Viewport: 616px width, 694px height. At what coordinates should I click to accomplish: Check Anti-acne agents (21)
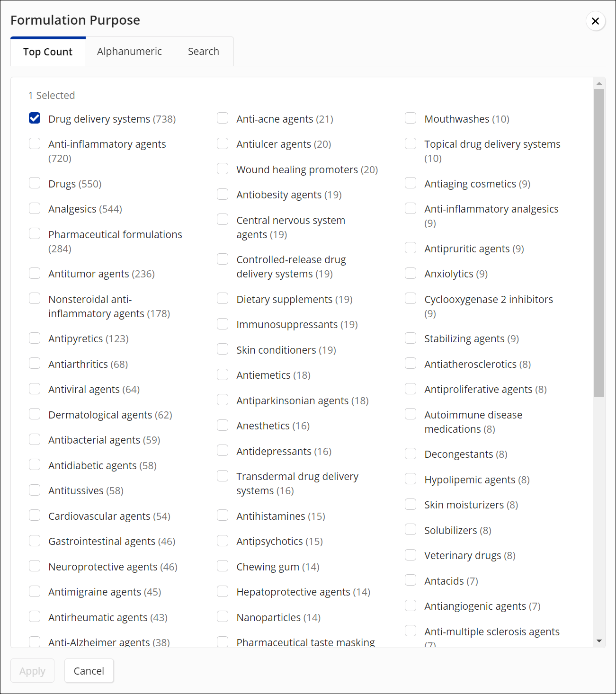[x=223, y=118]
